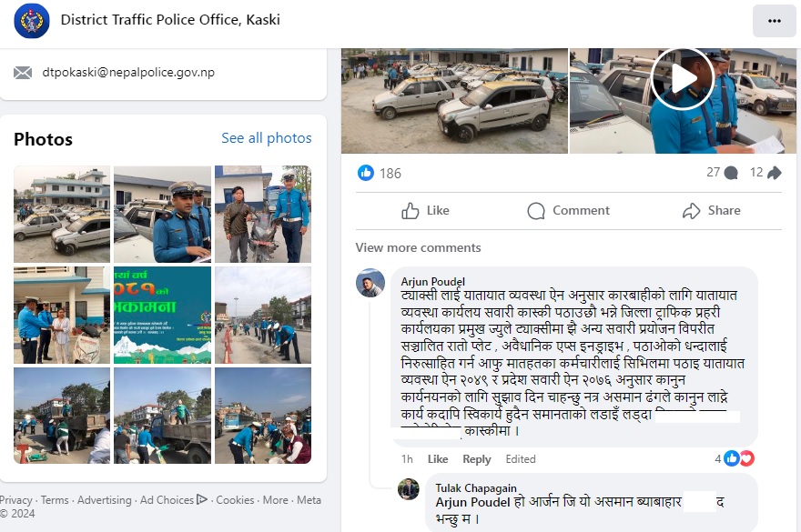Image resolution: width=801 pixels, height=532 pixels.
Task: Click the District Traffic Police page logo
Action: pyautogui.click(x=32, y=21)
